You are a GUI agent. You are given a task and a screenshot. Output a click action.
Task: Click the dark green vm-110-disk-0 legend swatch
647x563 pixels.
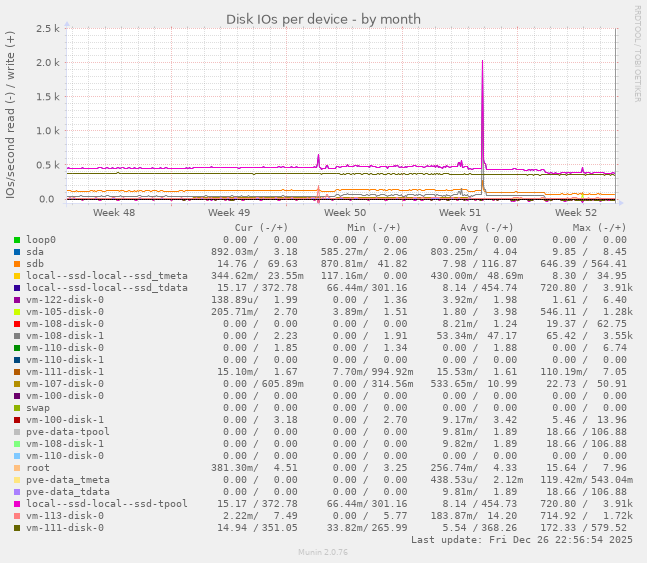(17, 348)
